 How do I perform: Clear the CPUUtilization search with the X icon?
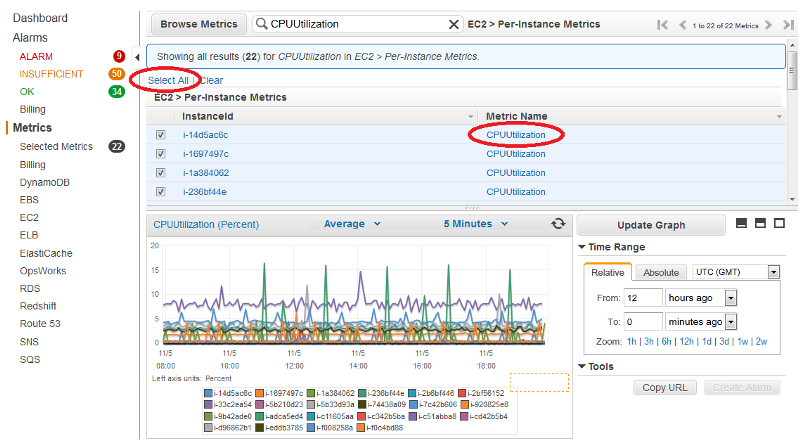pyautogui.click(x=453, y=24)
